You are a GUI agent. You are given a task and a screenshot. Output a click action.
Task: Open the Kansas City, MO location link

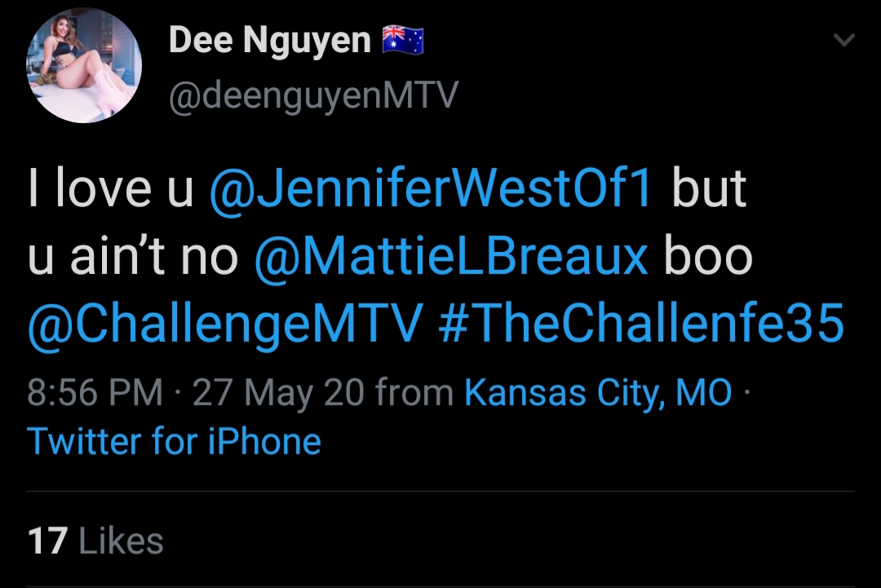click(x=599, y=392)
